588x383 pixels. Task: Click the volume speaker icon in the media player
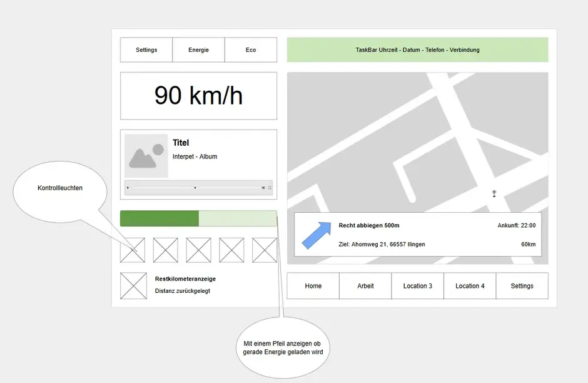click(x=263, y=188)
